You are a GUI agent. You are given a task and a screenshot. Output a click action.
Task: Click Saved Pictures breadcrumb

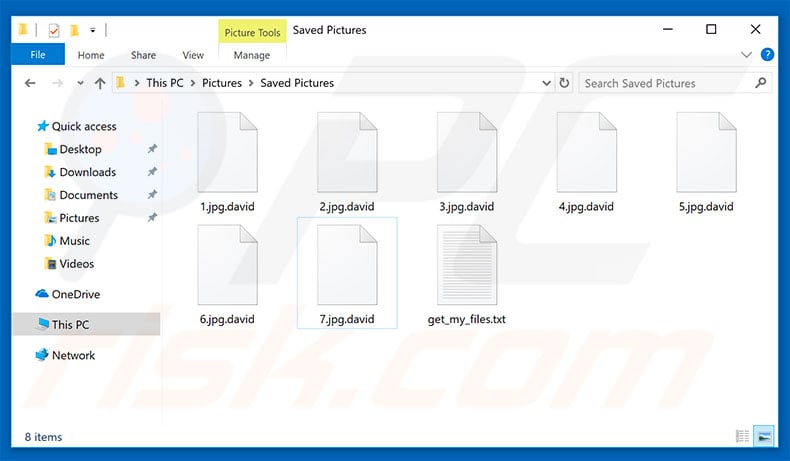click(x=297, y=83)
